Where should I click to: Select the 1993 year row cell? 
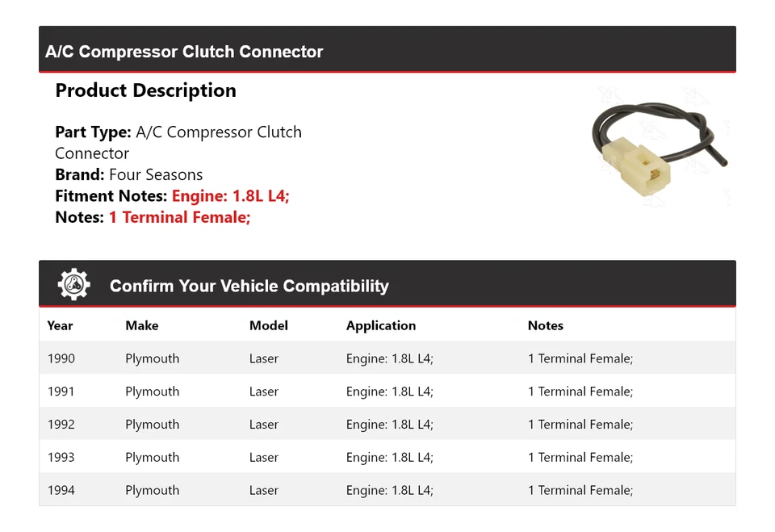tap(61, 457)
